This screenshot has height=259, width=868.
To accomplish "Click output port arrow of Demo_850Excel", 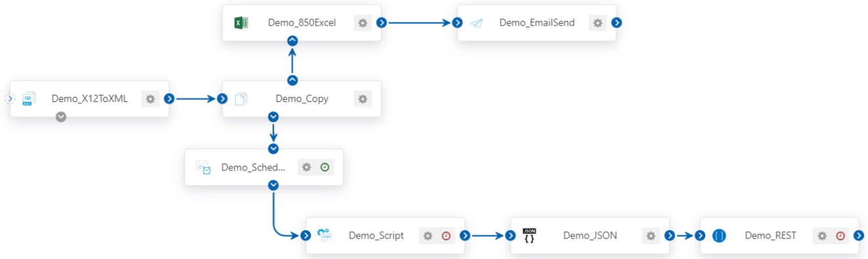I will (381, 23).
